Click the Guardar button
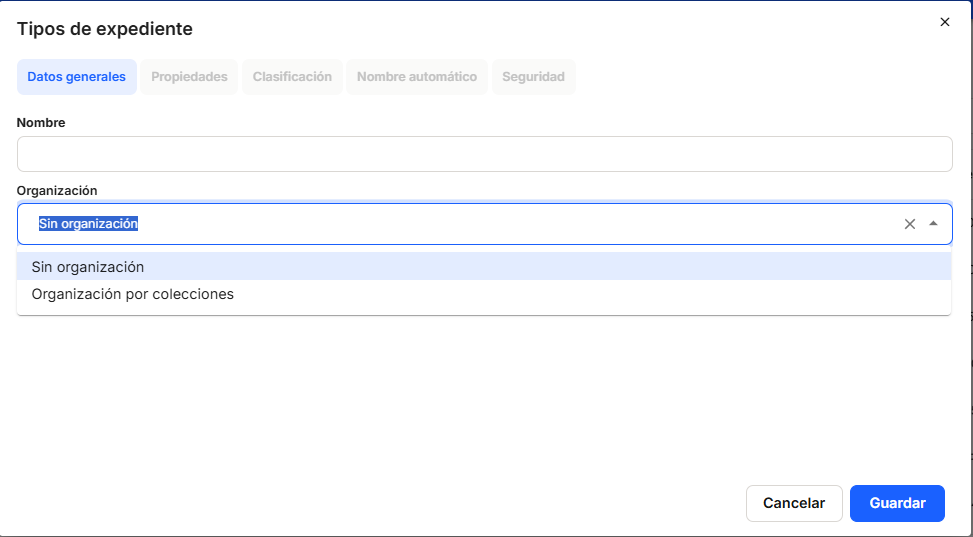 tap(897, 503)
